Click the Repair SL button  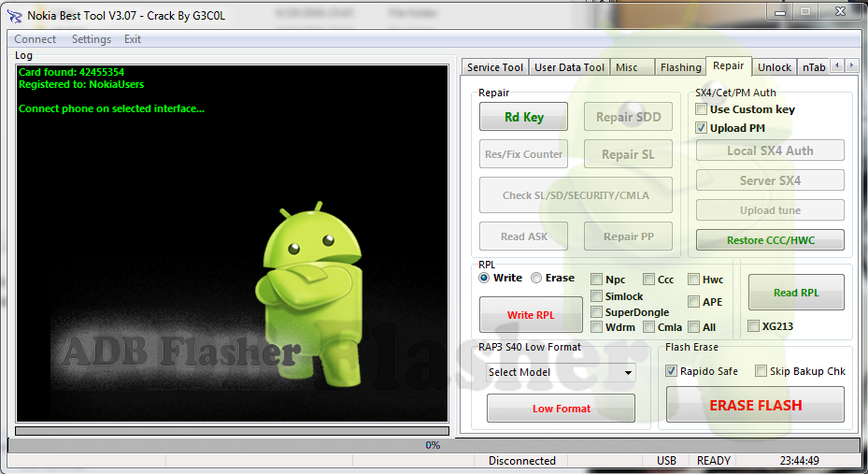628,154
